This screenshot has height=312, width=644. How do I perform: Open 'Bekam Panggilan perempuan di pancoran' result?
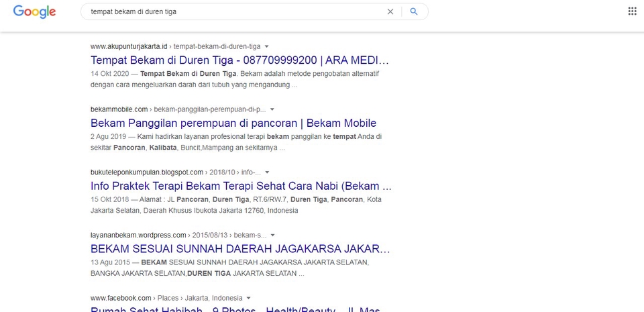(233, 123)
